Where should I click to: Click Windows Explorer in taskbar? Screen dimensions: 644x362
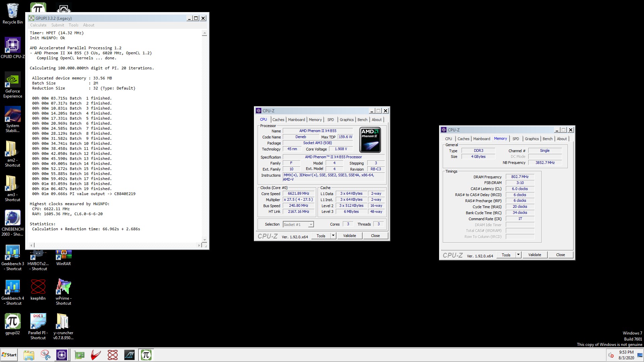click(x=29, y=355)
